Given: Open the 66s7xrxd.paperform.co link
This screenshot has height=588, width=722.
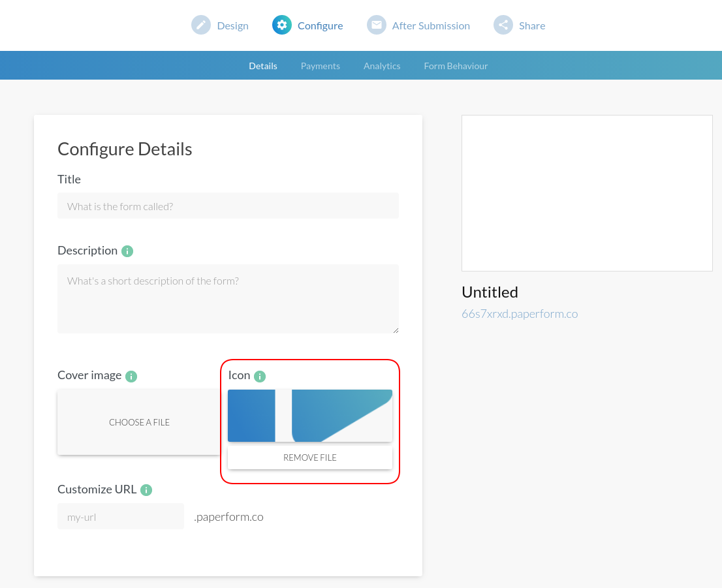Looking at the screenshot, I should (x=520, y=313).
